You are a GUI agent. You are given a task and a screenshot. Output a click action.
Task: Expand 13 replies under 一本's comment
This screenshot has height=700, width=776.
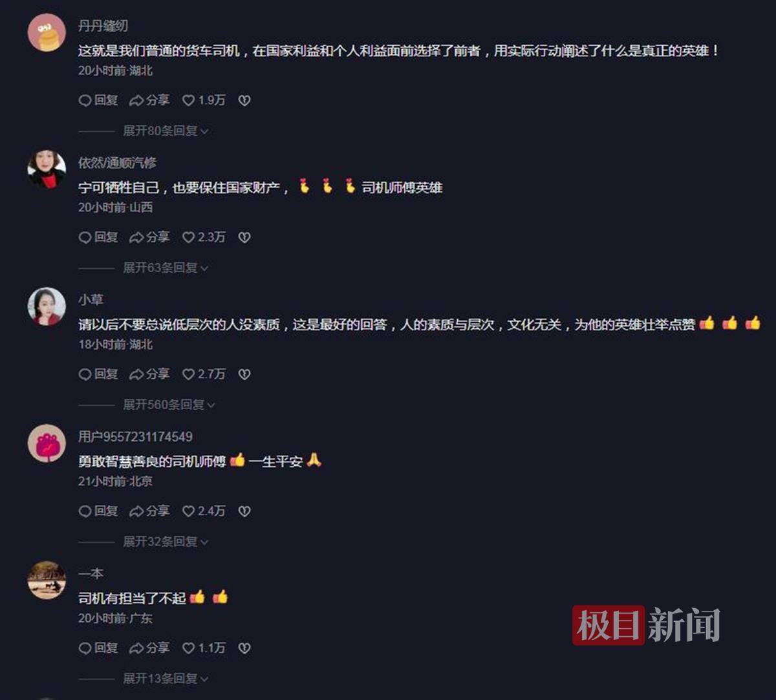(x=166, y=679)
